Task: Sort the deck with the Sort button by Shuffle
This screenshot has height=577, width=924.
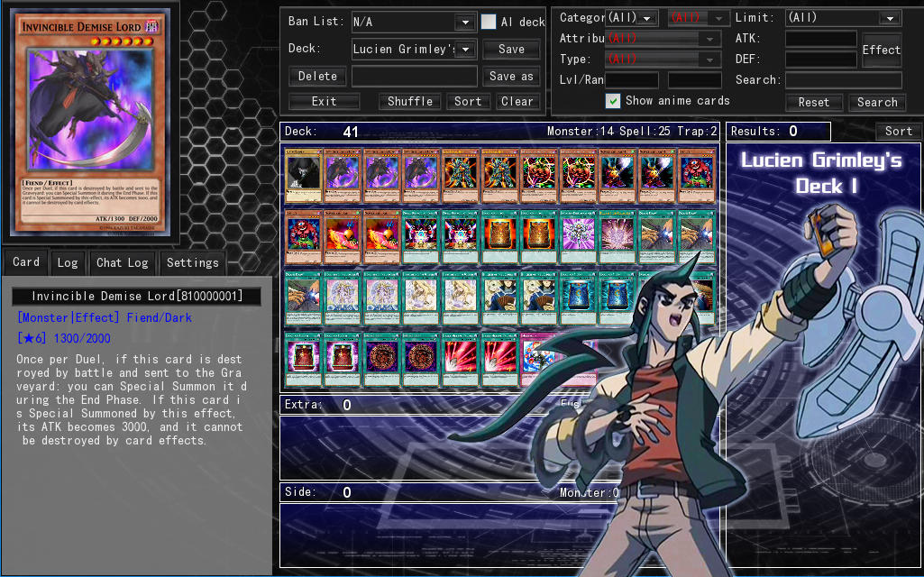Action: pyautogui.click(x=468, y=101)
